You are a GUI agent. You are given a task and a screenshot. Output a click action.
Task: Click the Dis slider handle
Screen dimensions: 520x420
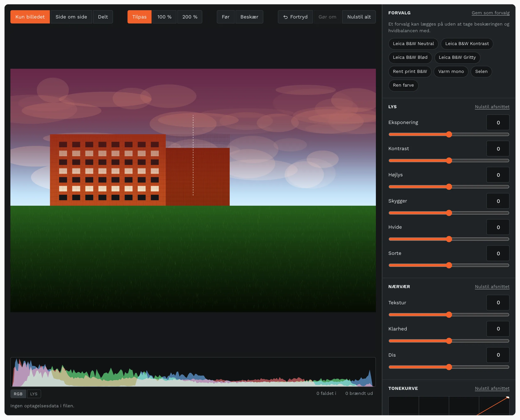pos(449,367)
